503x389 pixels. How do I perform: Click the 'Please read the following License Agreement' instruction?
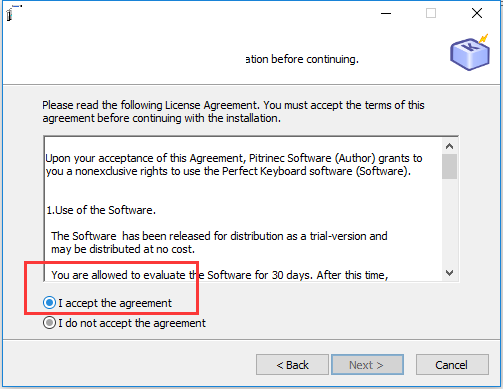[233, 112]
